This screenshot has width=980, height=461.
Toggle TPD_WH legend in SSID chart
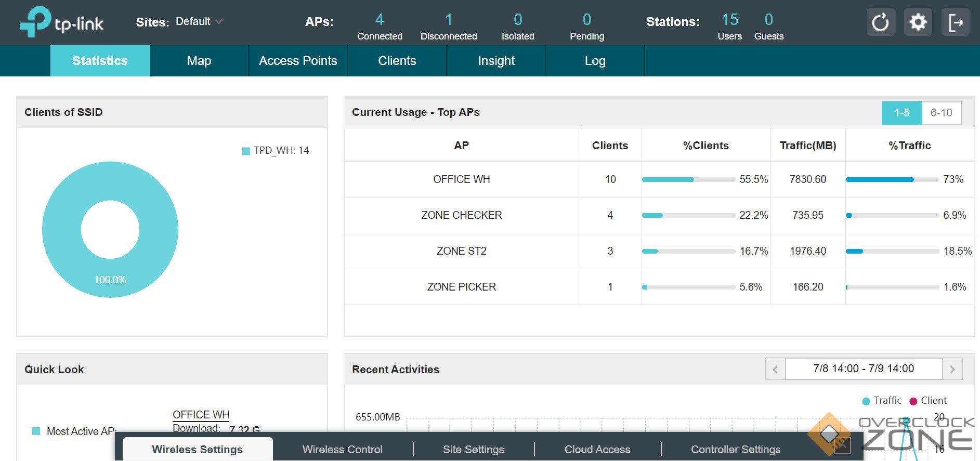(x=246, y=151)
